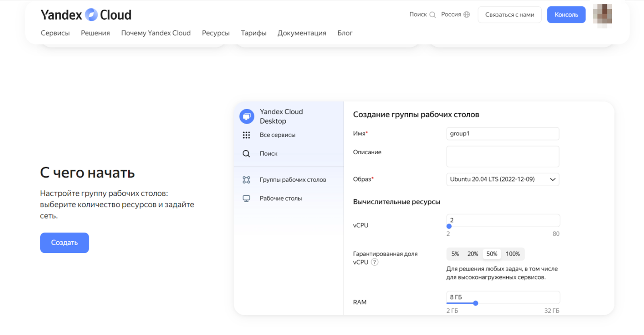This screenshot has height=335, width=644.
Task: Click the Создание группы рабочих столов heading
Action: click(x=416, y=115)
